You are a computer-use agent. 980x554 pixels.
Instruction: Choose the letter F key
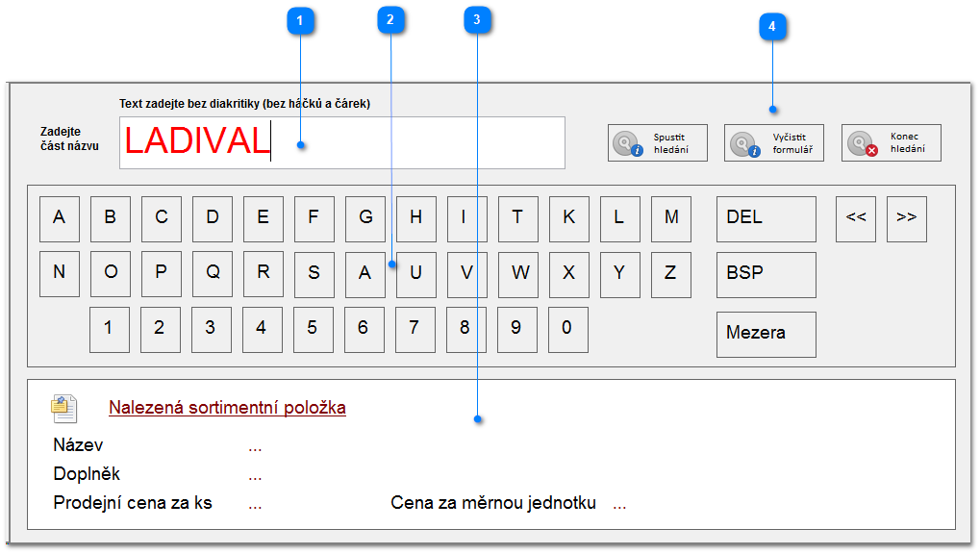314,219
